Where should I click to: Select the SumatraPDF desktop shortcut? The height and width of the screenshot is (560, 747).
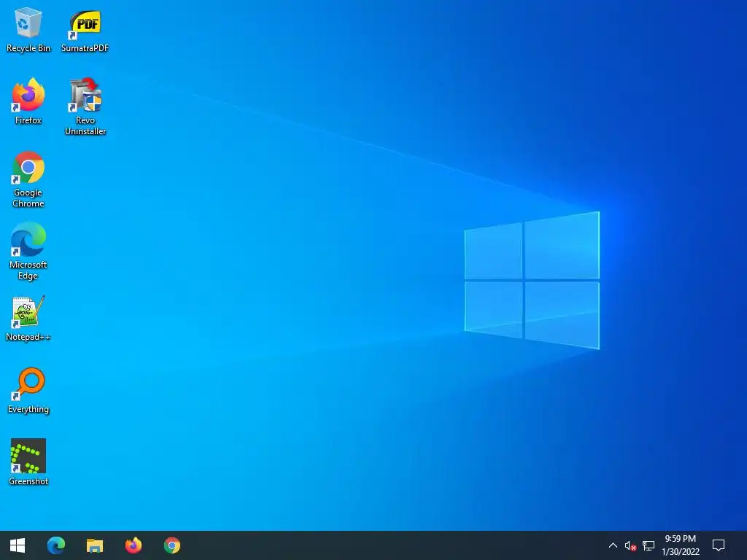pos(85,29)
